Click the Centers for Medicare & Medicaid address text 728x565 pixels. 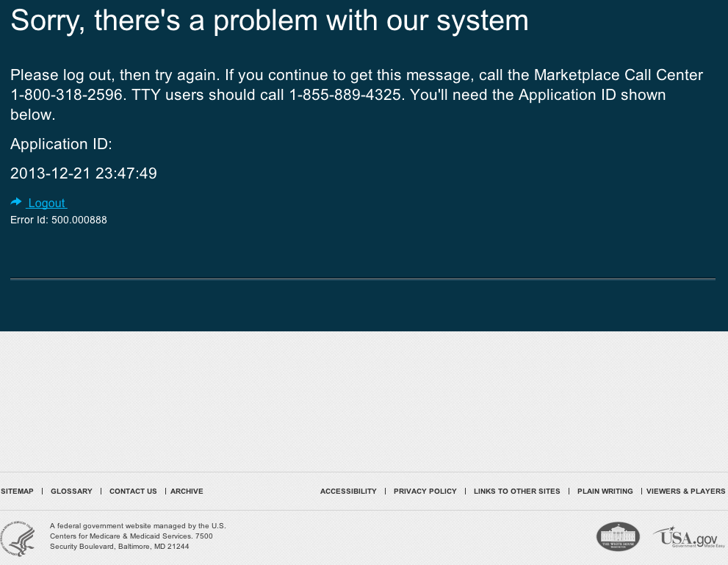137,536
